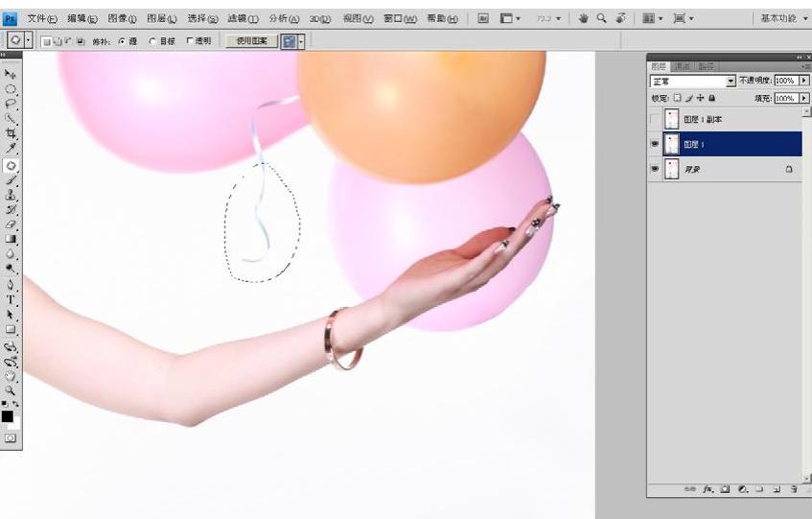Click the Hand tool in application bar

584,18
